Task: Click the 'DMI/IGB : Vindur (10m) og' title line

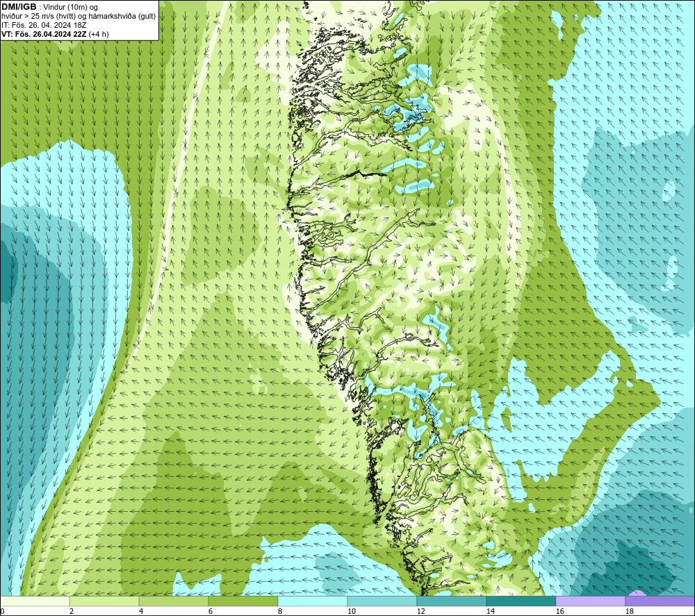Action: tap(49, 7)
